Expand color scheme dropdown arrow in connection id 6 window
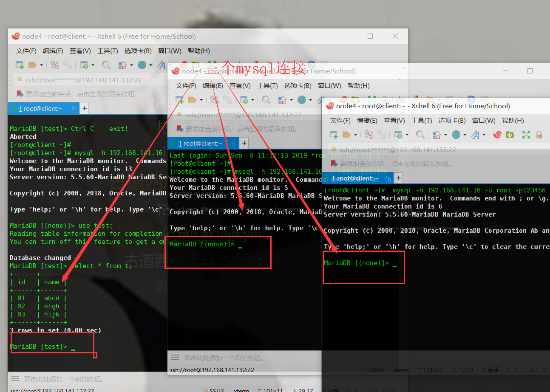 (x=445, y=135)
